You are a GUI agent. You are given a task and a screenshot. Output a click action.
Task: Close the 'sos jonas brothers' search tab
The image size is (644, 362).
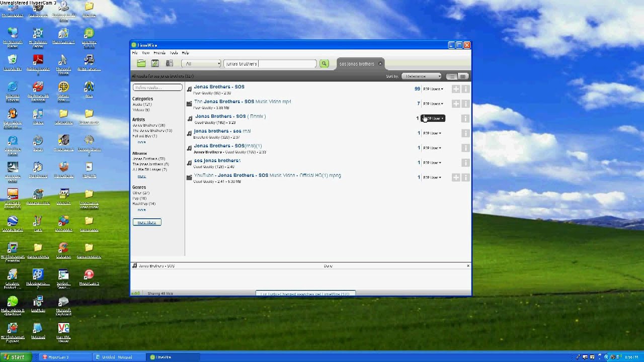(x=380, y=64)
